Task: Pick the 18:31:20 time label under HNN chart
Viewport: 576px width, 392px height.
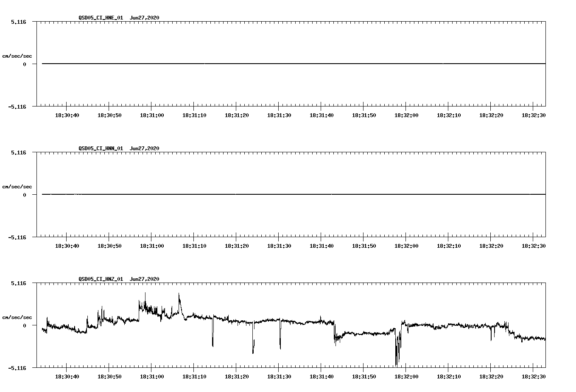Action: (237, 246)
